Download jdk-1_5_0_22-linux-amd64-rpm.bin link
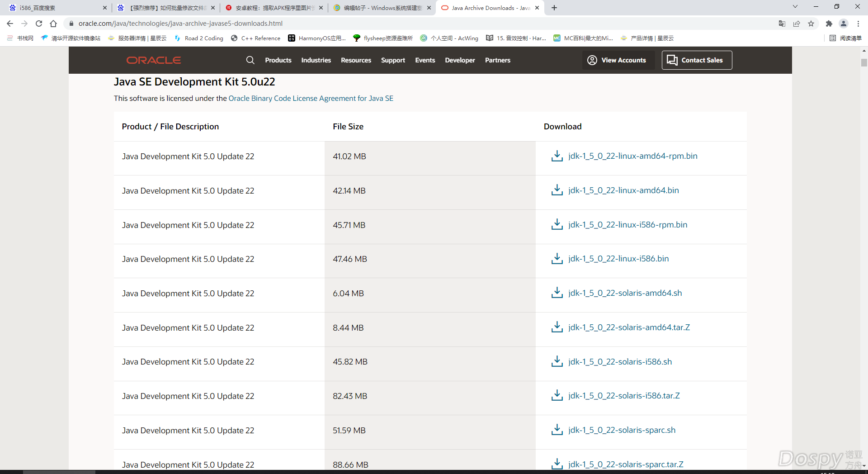This screenshot has width=868, height=474. pyautogui.click(x=632, y=156)
